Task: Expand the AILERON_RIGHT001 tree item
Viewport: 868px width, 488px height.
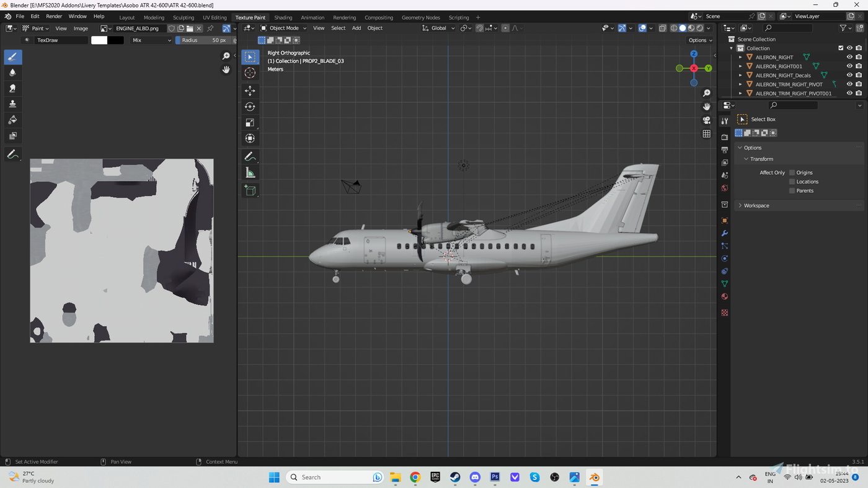Action: coord(740,66)
